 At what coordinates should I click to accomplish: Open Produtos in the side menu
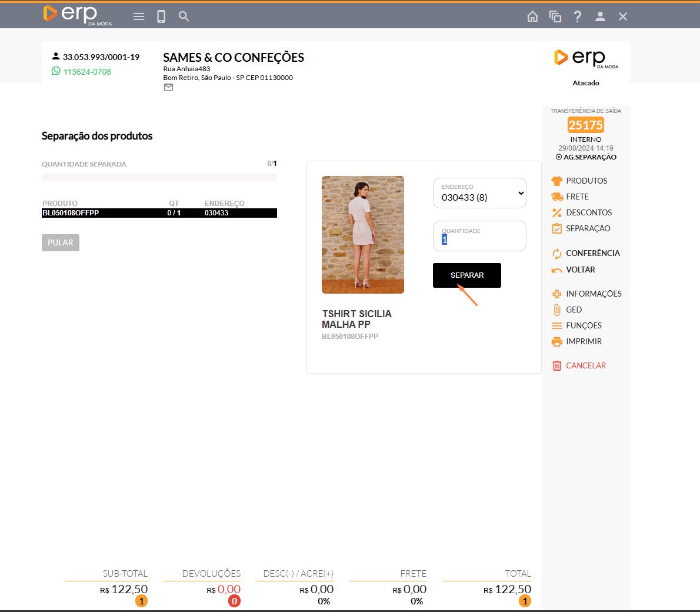tap(586, 181)
